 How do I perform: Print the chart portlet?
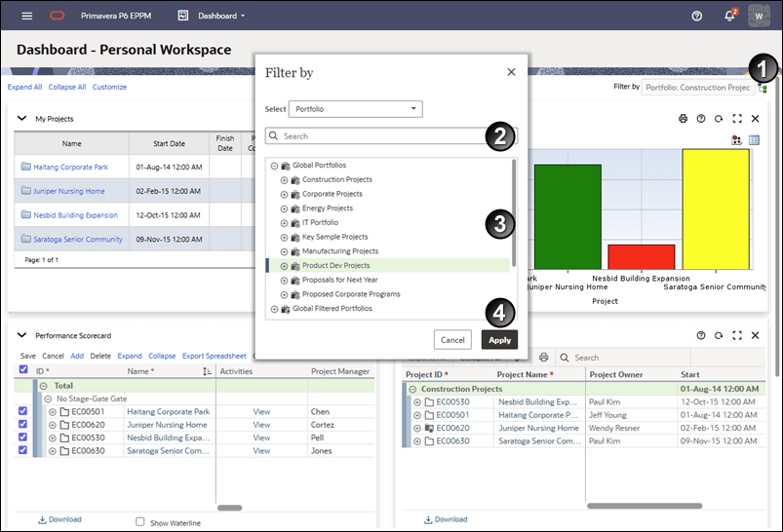(x=683, y=118)
